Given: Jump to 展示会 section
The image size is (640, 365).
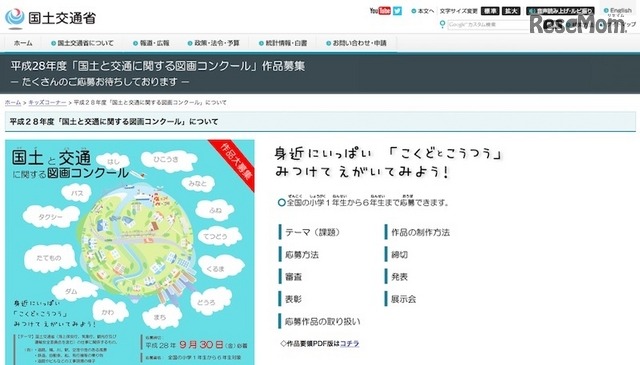Looking at the screenshot, I should 403,299.
